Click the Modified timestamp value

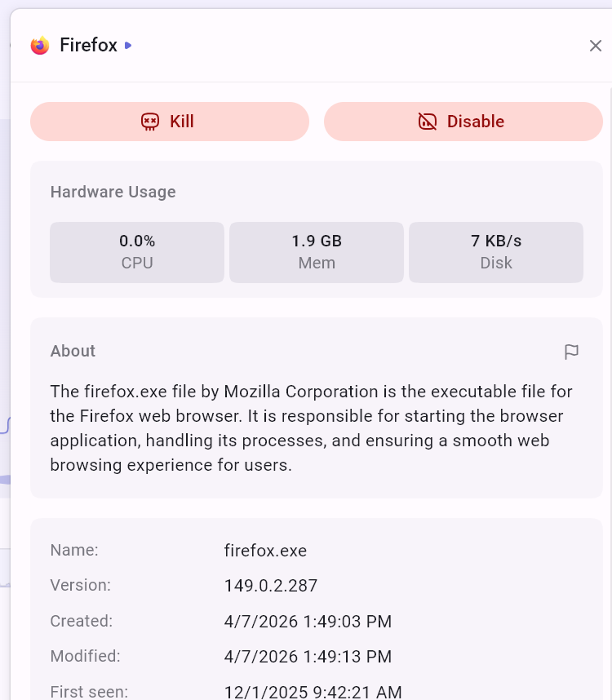pyautogui.click(x=308, y=657)
